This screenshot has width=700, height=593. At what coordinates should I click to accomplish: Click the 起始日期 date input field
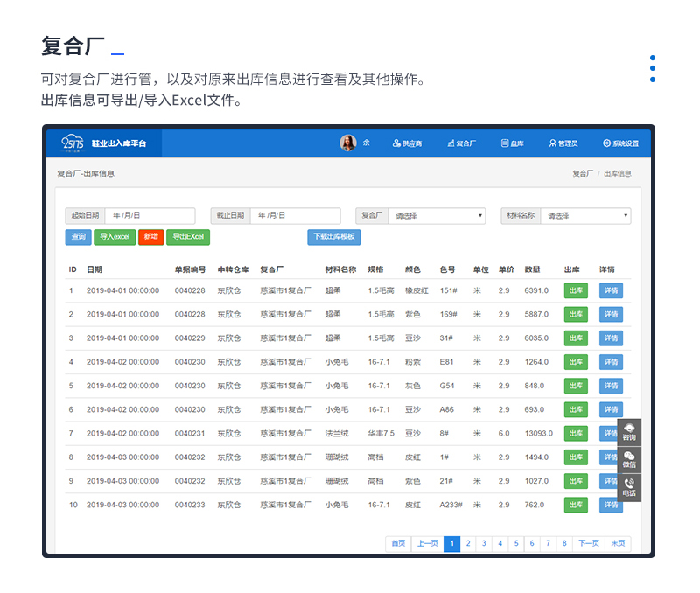(x=150, y=216)
